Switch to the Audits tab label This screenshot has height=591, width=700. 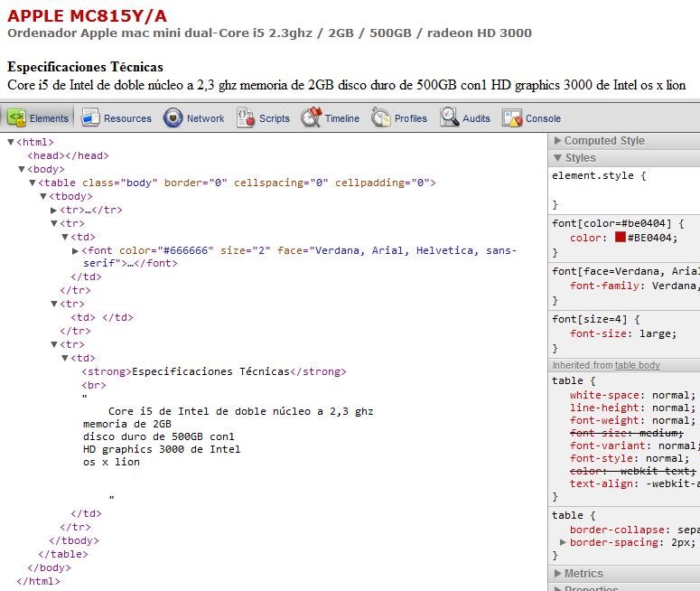pyautogui.click(x=476, y=118)
